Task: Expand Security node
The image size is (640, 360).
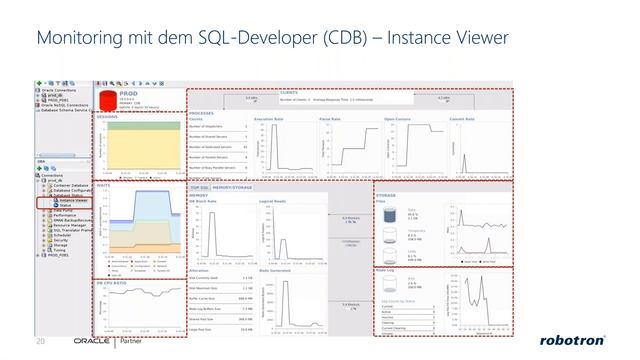Action: 44,240
